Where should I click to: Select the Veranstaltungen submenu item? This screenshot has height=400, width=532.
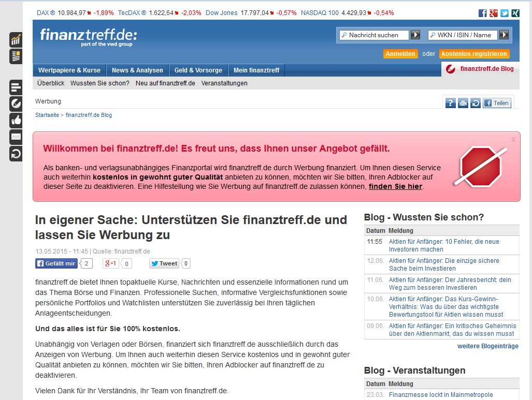[224, 83]
